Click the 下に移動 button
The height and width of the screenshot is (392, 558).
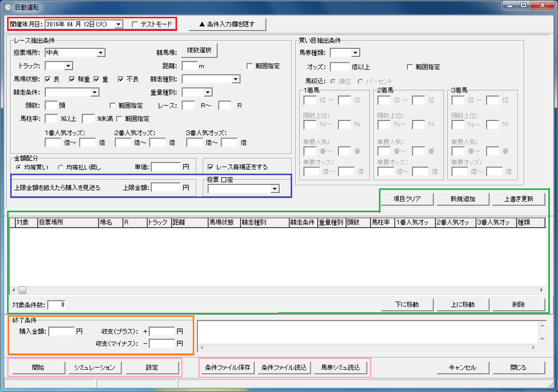407,305
